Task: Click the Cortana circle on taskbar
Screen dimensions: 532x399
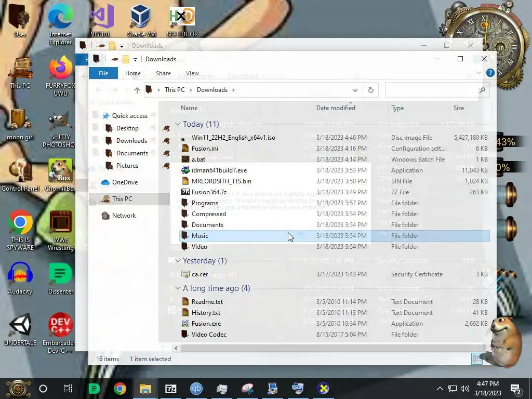Action: pyautogui.click(x=43, y=389)
